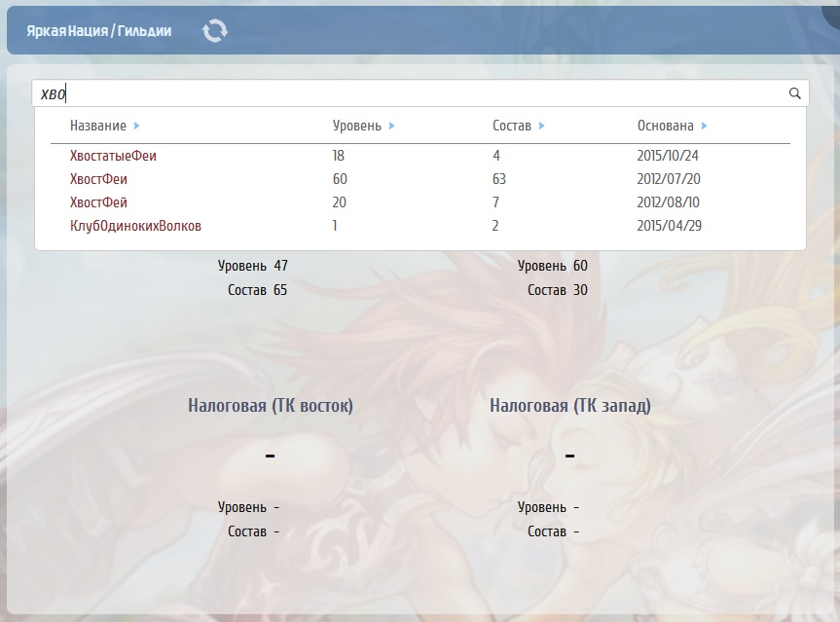
Task: Sort by the Основана column header text
Action: pyautogui.click(x=665, y=126)
